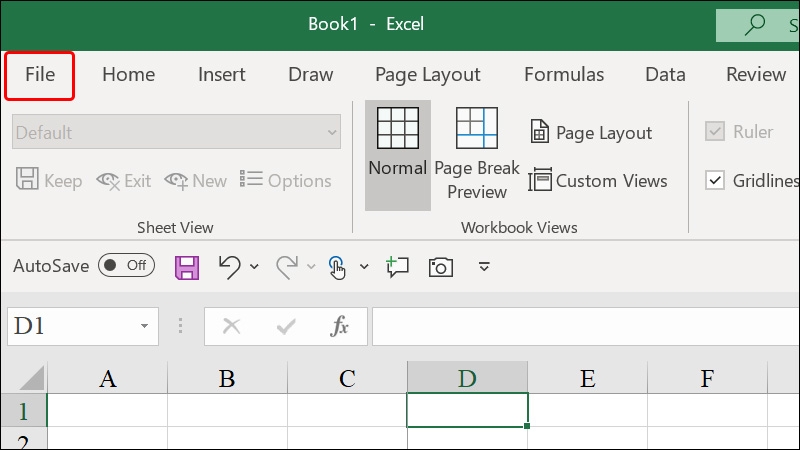Select column D header
Screen dimensions: 800x450
click(467, 378)
